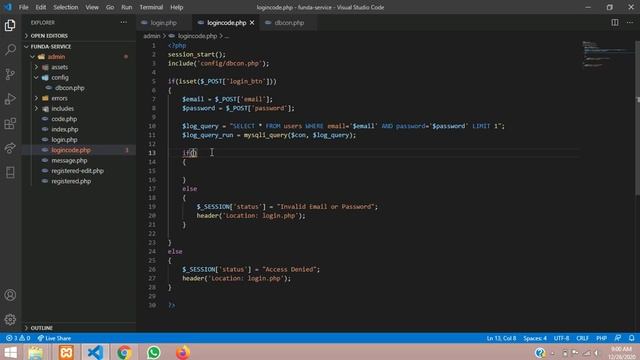Open the View menu
Image resolution: width=640 pixels, height=360 pixels.
point(92,7)
